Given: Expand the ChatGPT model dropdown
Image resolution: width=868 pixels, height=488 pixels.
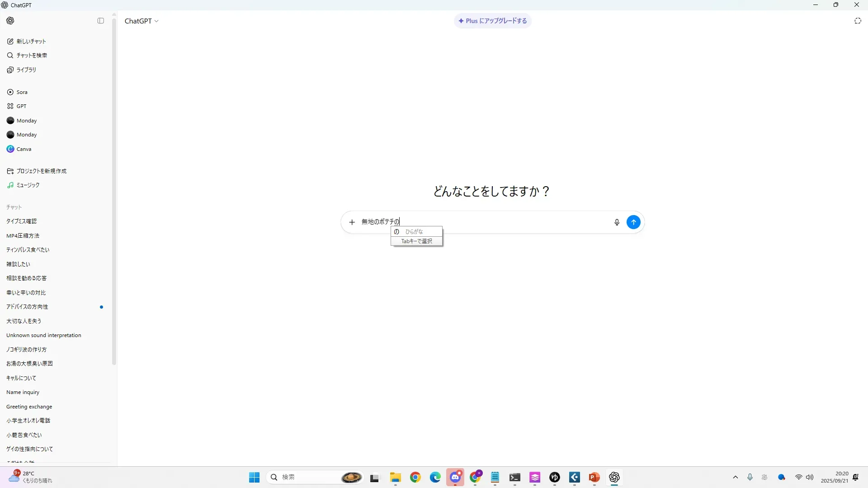Looking at the screenshot, I should point(142,21).
